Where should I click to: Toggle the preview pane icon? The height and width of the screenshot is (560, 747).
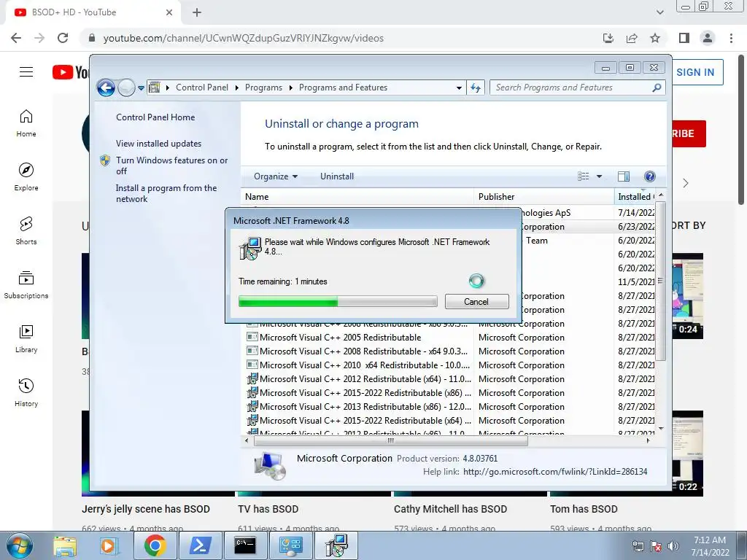click(624, 176)
